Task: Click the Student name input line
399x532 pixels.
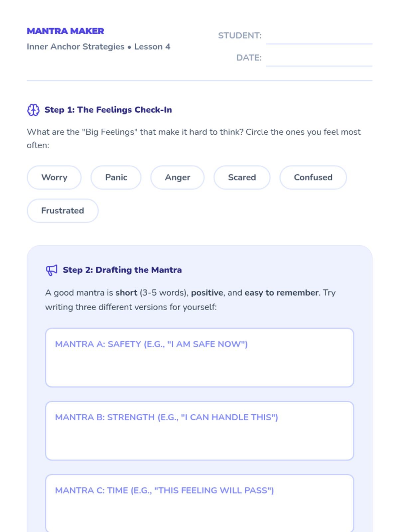Action: [x=319, y=36]
